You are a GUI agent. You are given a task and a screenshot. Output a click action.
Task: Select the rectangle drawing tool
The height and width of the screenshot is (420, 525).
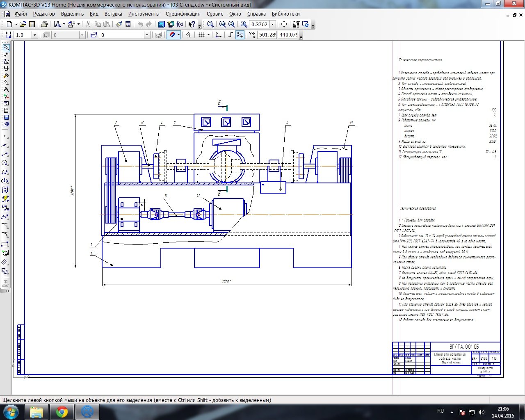5,244
